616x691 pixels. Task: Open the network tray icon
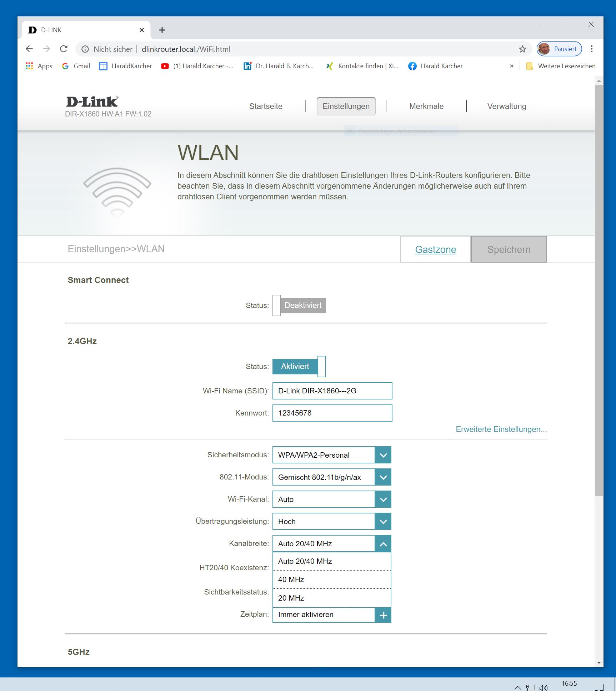[x=531, y=687]
